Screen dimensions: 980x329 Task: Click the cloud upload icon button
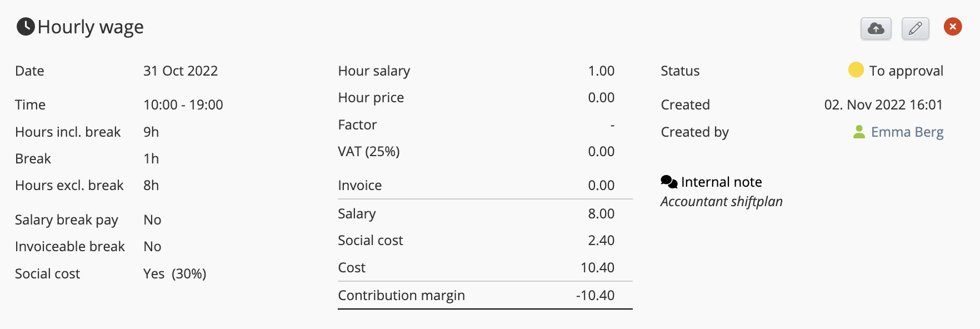[x=876, y=28]
